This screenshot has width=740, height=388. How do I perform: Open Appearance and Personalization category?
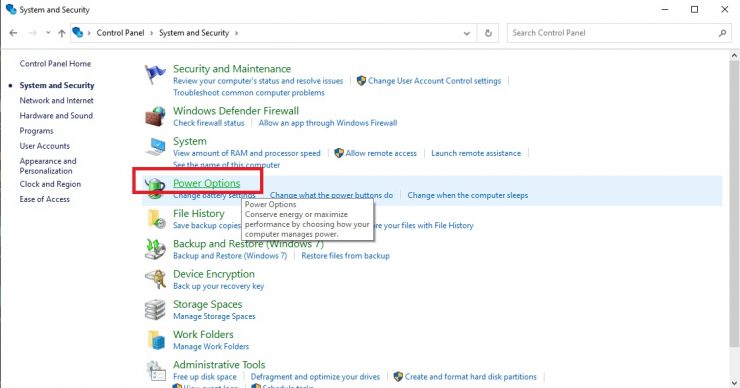[x=48, y=166]
